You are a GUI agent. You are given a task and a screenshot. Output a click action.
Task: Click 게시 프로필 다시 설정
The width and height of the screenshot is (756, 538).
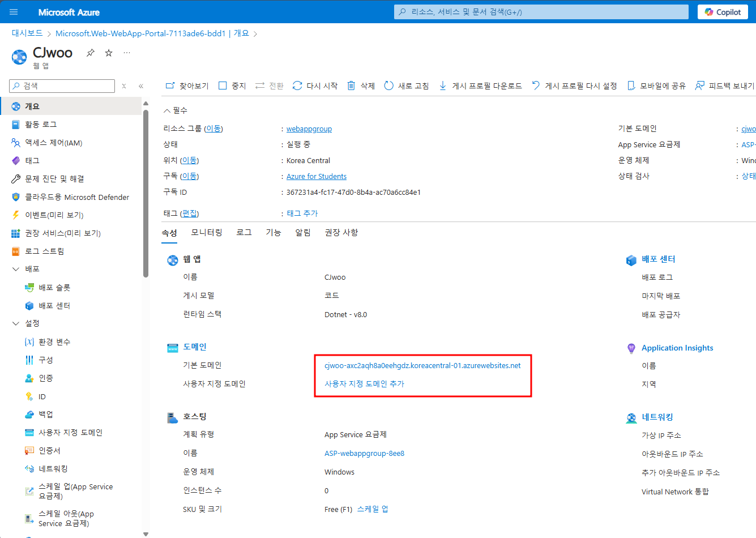pyautogui.click(x=574, y=86)
